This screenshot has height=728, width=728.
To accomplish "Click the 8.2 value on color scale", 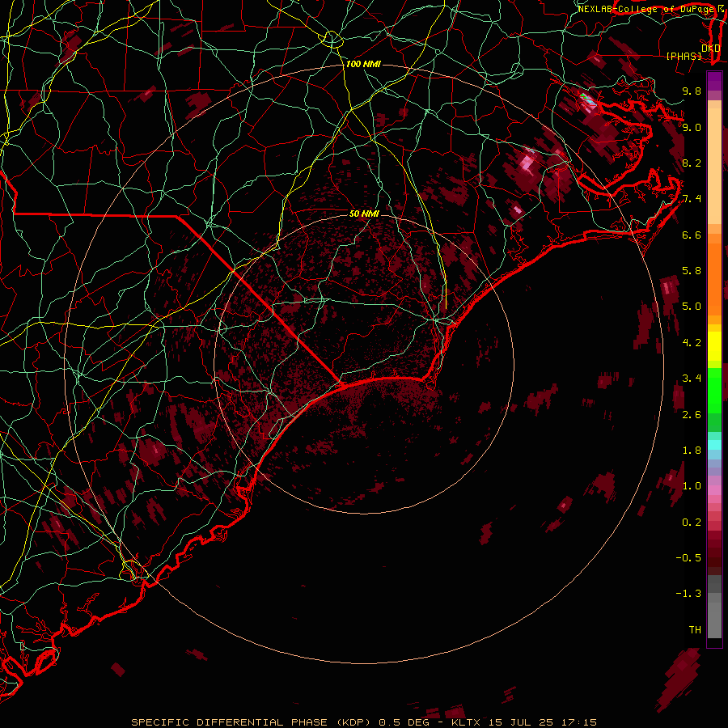I will 692,163.
